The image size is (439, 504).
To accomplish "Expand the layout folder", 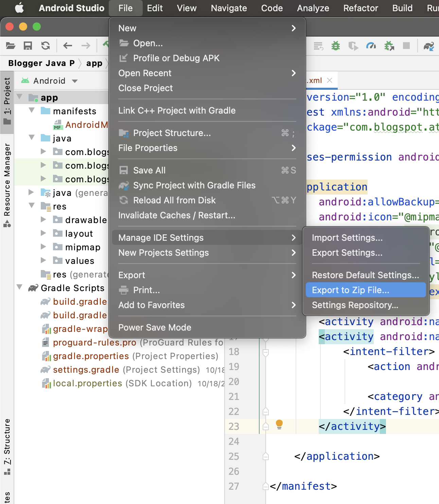I will 43,233.
